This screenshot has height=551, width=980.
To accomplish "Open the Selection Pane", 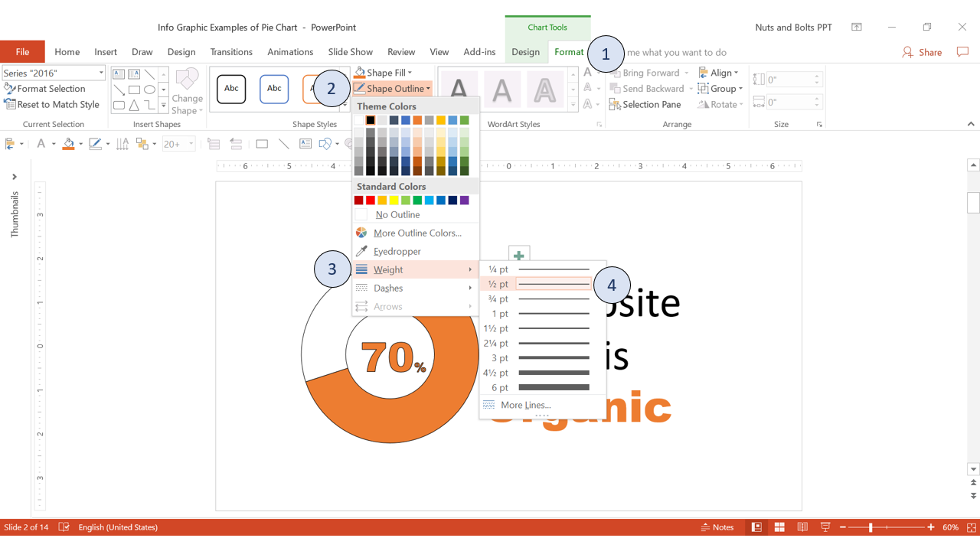I will (650, 104).
